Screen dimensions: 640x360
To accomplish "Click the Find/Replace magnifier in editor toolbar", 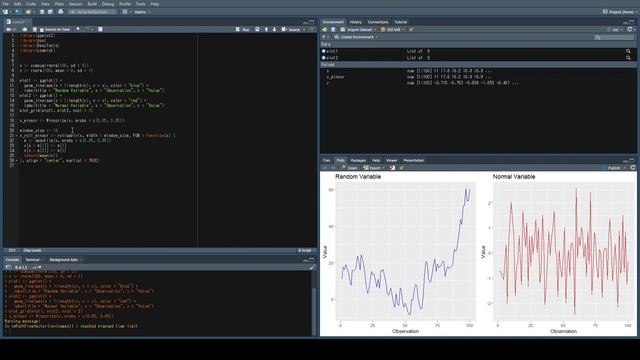I will [78, 29].
